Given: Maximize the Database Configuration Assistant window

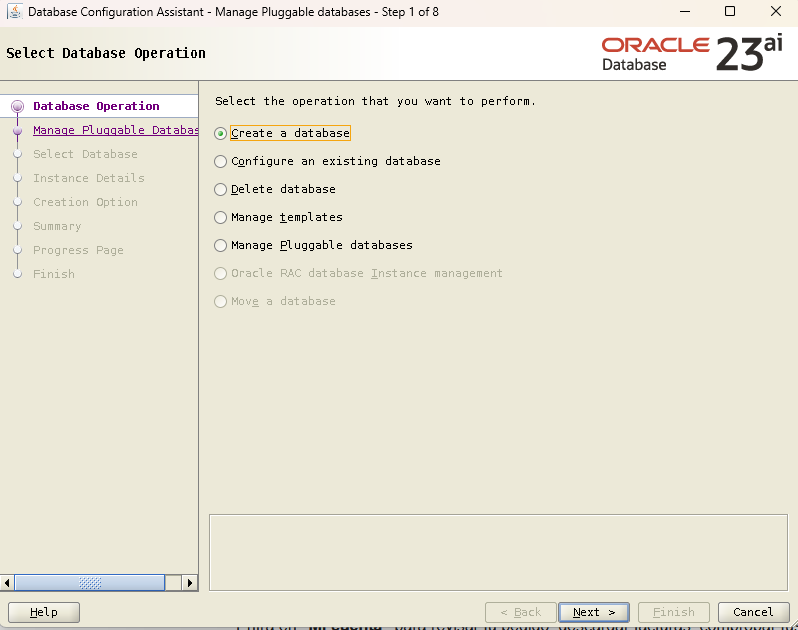Looking at the screenshot, I should pyautogui.click(x=730, y=12).
